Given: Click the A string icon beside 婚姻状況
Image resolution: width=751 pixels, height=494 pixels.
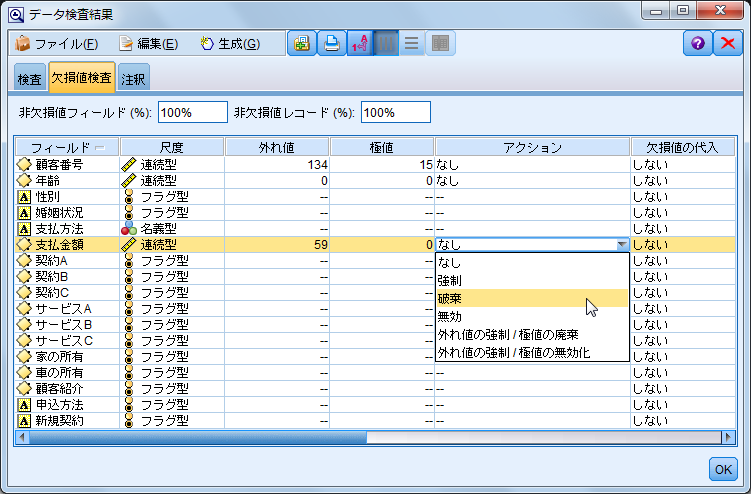Looking at the screenshot, I should (x=24, y=213).
